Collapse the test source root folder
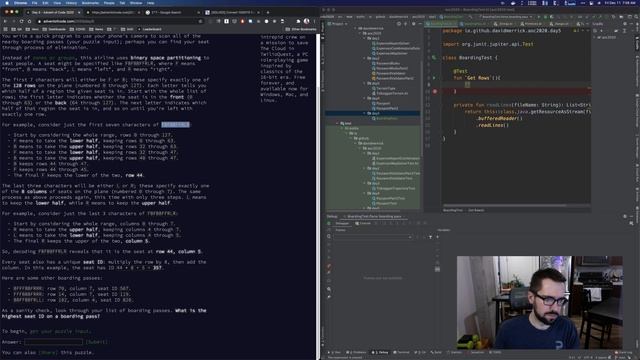 (337, 123)
